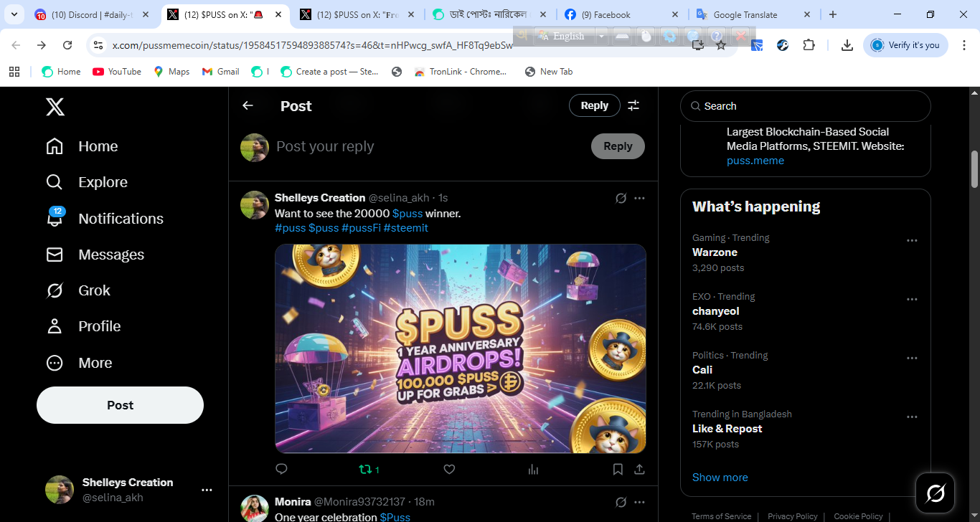The height and width of the screenshot is (522, 980).
Task: Share Shelleys Creation's post
Action: [x=639, y=469]
